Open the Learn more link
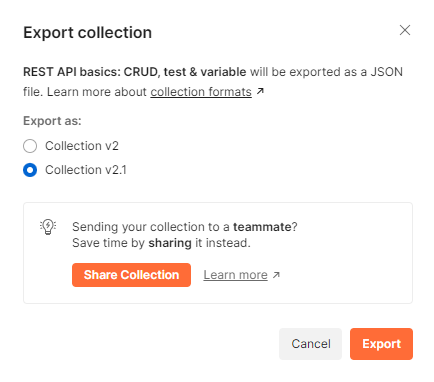This screenshot has height=382, width=434. [236, 275]
